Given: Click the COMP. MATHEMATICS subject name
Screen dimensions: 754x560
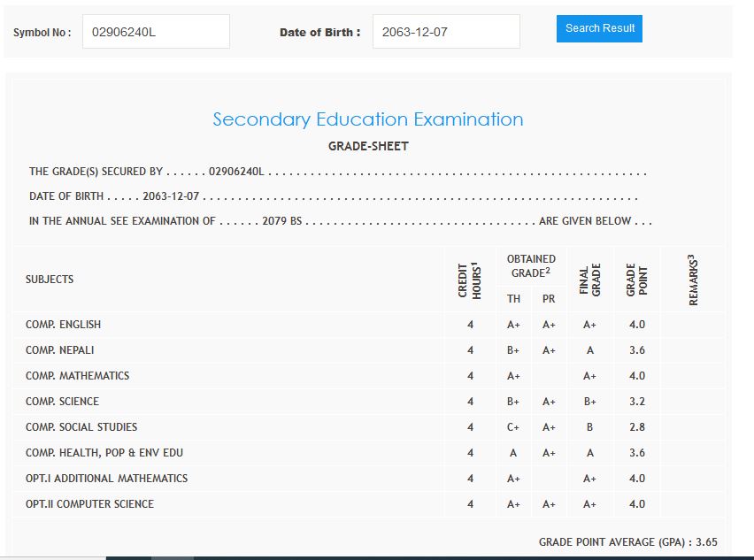Looking at the screenshot, I should [78, 376].
